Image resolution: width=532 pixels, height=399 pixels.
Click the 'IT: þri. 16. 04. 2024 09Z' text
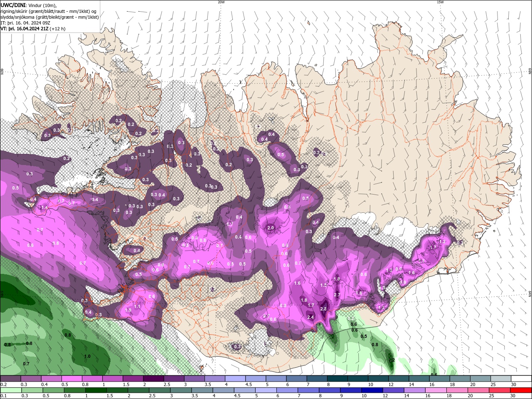pos(25,23)
